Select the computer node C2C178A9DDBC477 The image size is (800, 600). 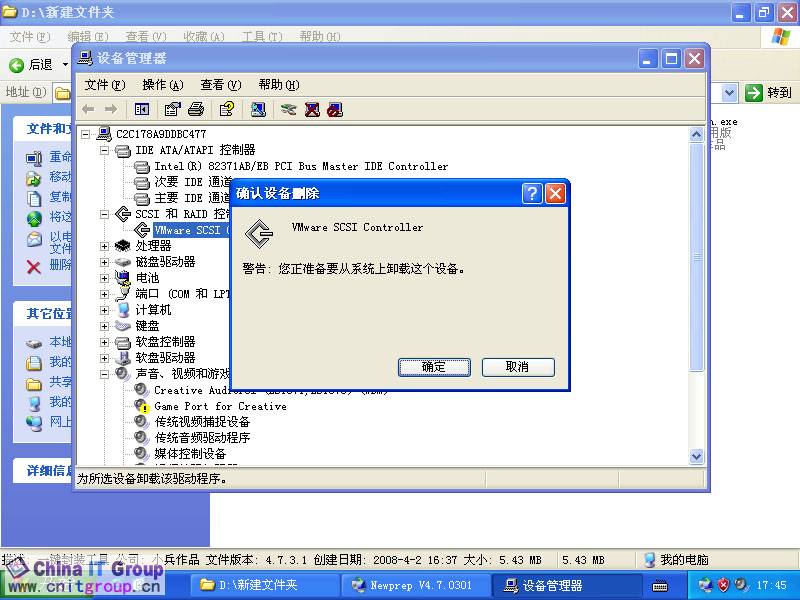click(x=161, y=134)
